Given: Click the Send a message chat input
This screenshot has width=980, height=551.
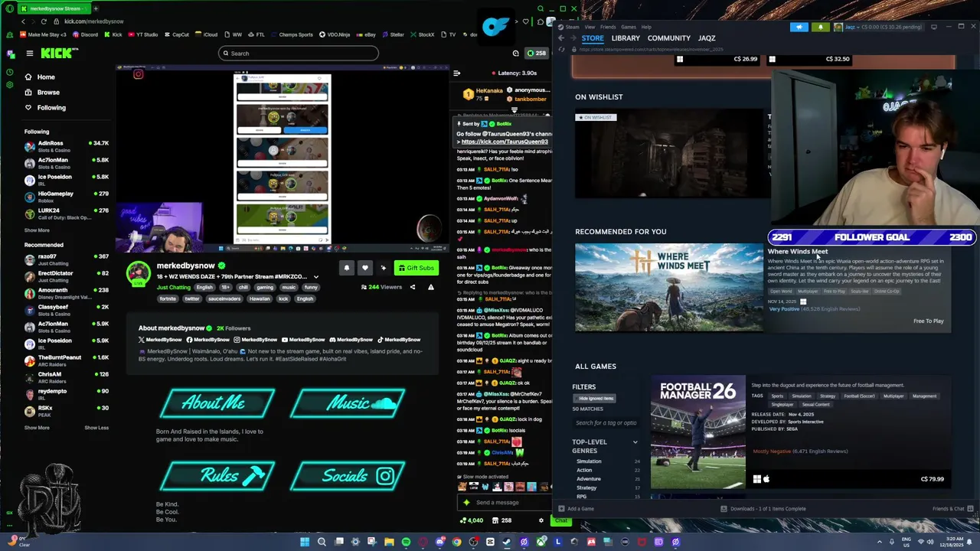Looking at the screenshot, I should click(505, 503).
